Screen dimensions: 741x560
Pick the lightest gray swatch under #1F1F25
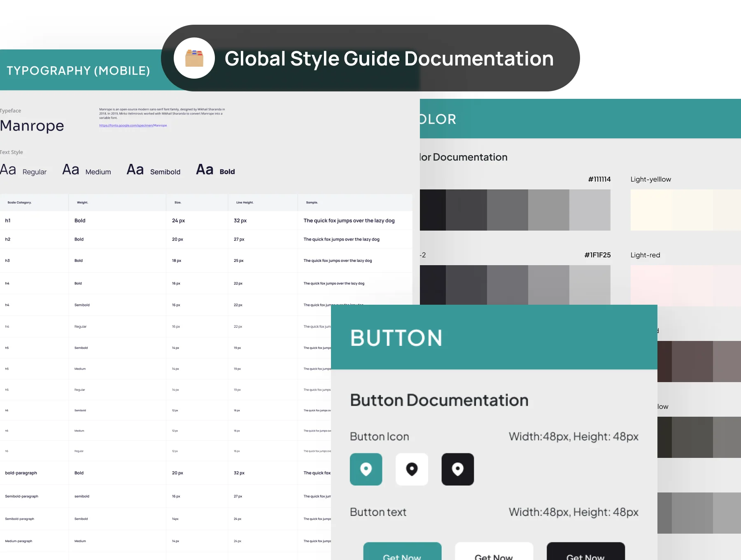(590, 285)
